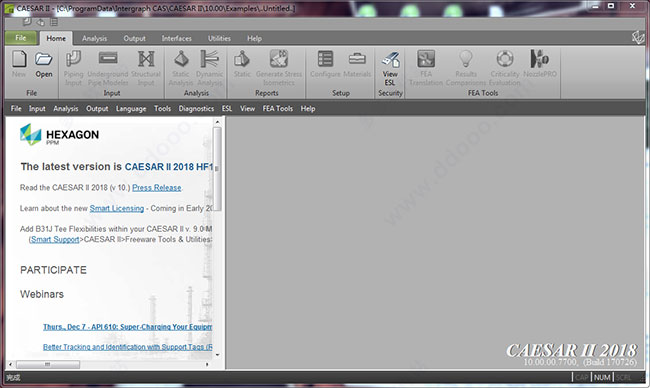Open the Output menu in the menu bar

[x=97, y=109]
